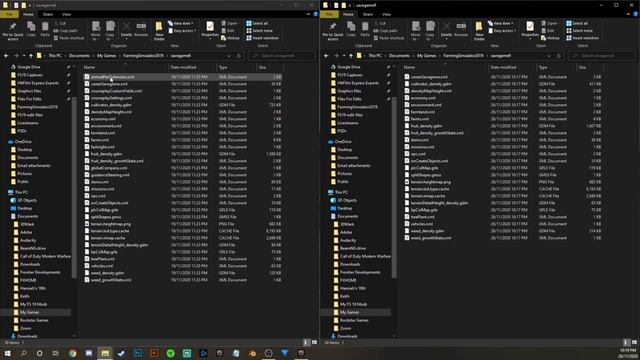Screen dimensions: 640x360
Task: Open New item dropdown in right window
Action: pos(501,23)
